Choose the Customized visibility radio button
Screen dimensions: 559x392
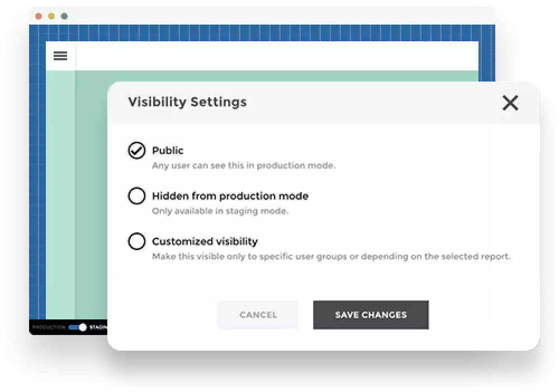137,242
